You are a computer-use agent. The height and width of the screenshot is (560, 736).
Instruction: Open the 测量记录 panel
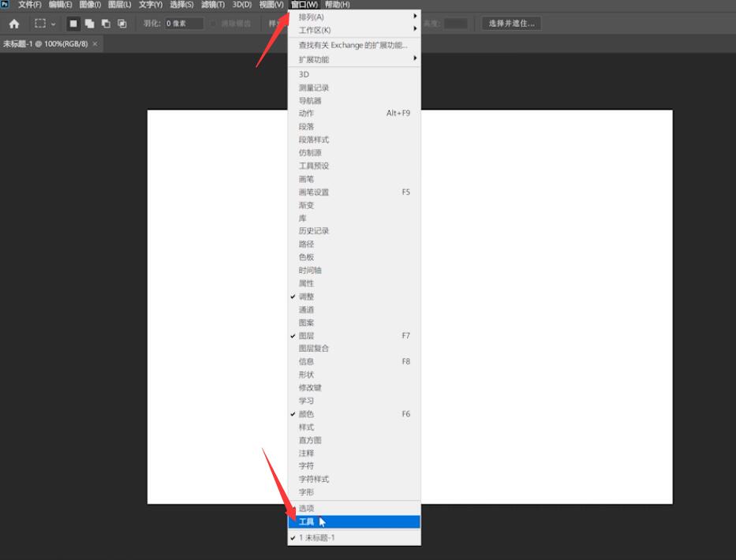[354, 88]
